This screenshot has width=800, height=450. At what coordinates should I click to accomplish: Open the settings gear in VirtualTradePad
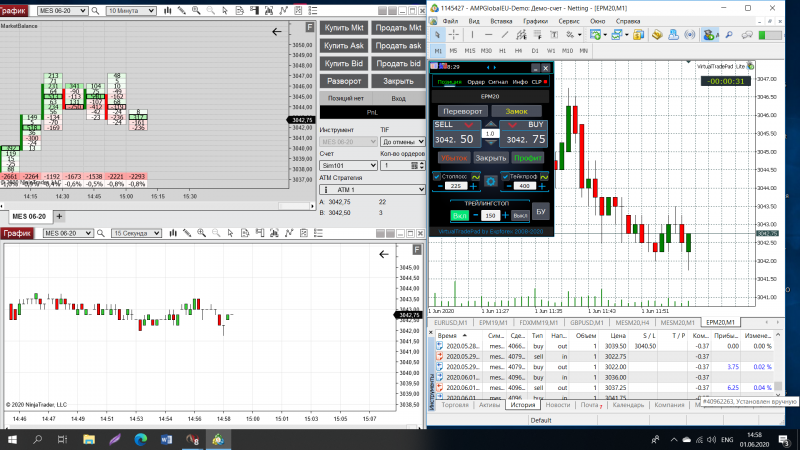tap(490, 181)
